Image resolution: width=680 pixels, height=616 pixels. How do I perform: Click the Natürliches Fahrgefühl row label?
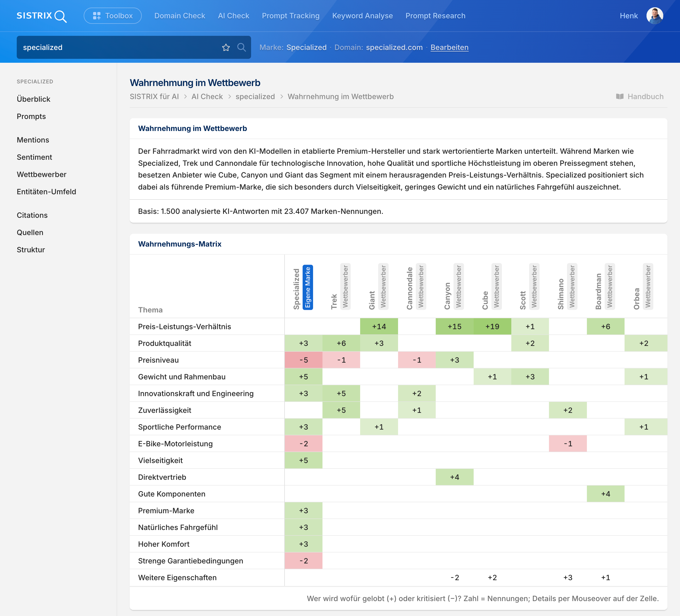[x=178, y=527]
